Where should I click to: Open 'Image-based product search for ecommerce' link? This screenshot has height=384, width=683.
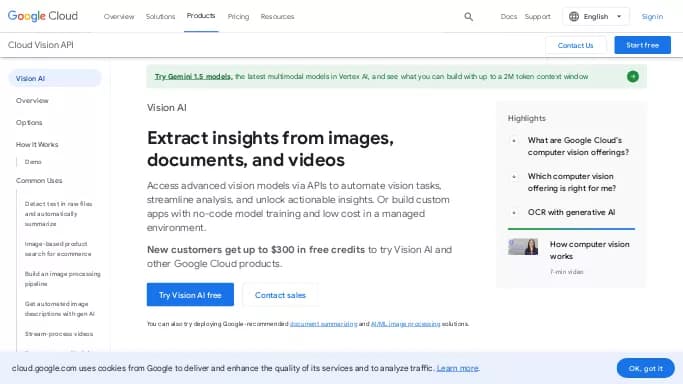[58, 249]
